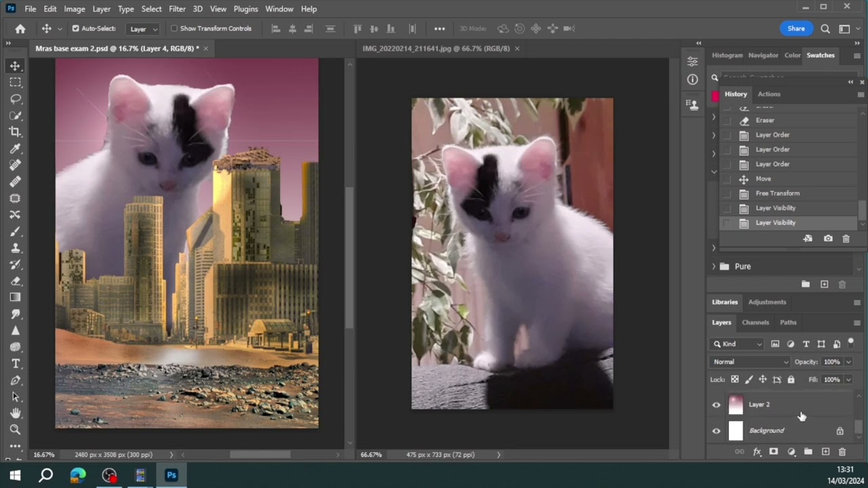Toggle lock image pixels brush icon

pos(749,380)
